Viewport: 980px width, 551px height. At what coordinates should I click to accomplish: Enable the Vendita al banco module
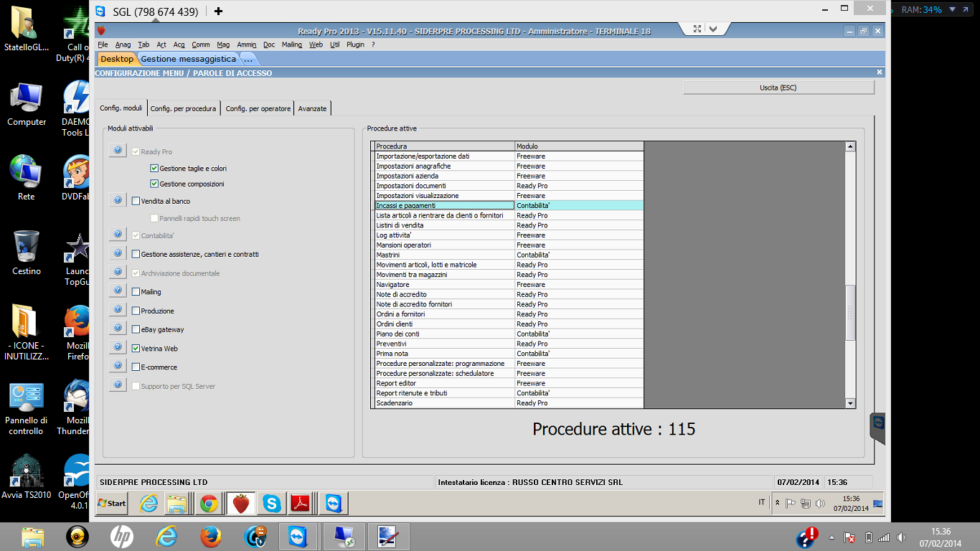tap(136, 202)
